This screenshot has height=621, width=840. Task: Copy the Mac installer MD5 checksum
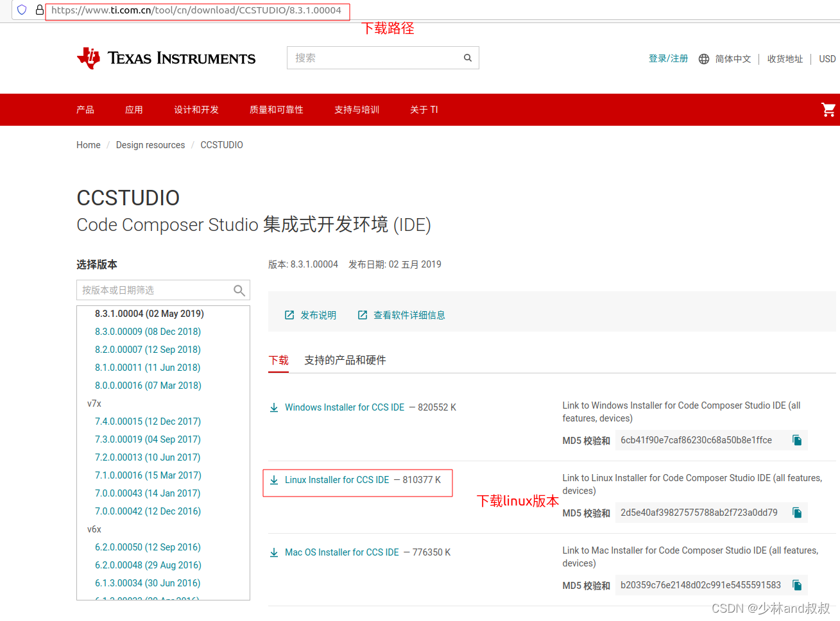click(797, 585)
